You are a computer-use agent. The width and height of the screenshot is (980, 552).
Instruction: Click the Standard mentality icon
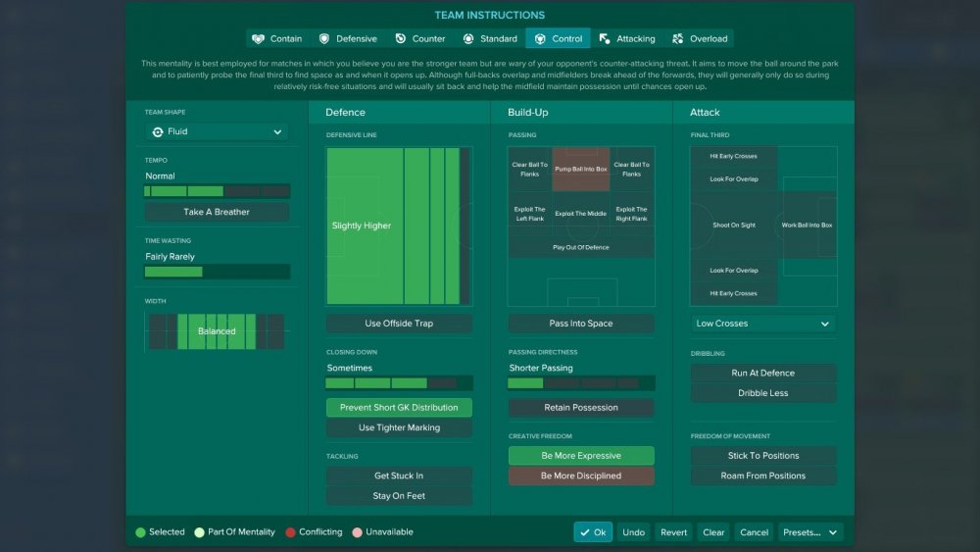468,39
